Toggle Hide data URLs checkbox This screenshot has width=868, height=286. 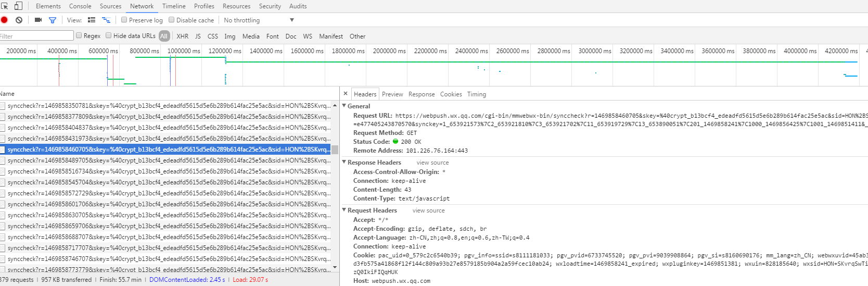click(109, 35)
